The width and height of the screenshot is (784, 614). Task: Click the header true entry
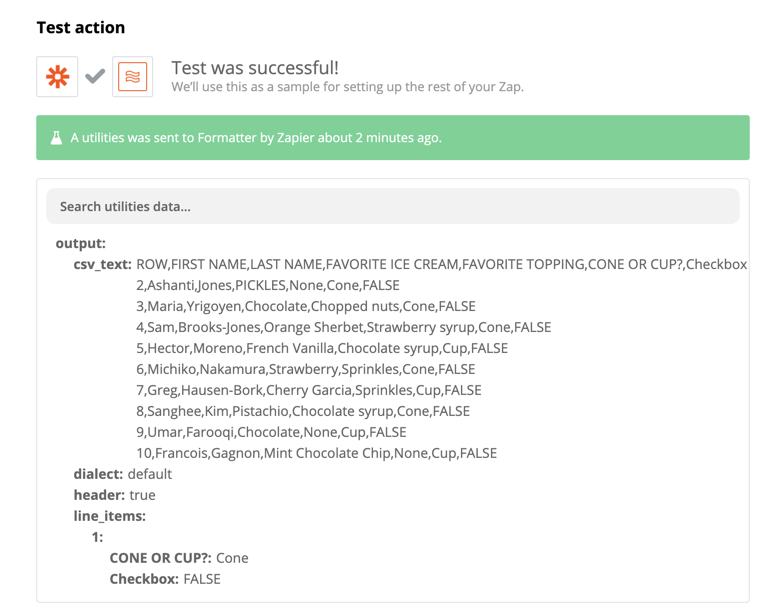pyautogui.click(x=114, y=495)
